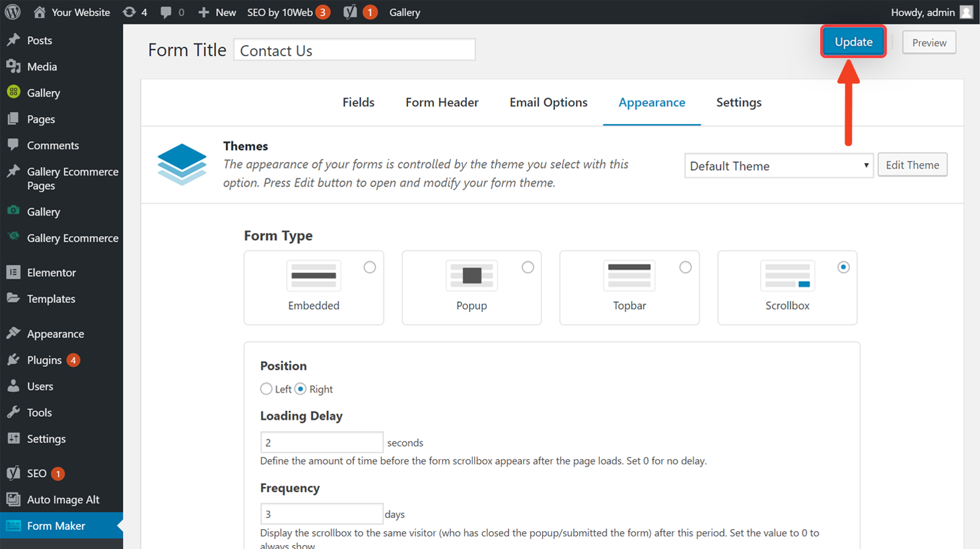Image resolution: width=980 pixels, height=549 pixels.
Task: Open the Yoast icon in admin bar
Action: (350, 12)
